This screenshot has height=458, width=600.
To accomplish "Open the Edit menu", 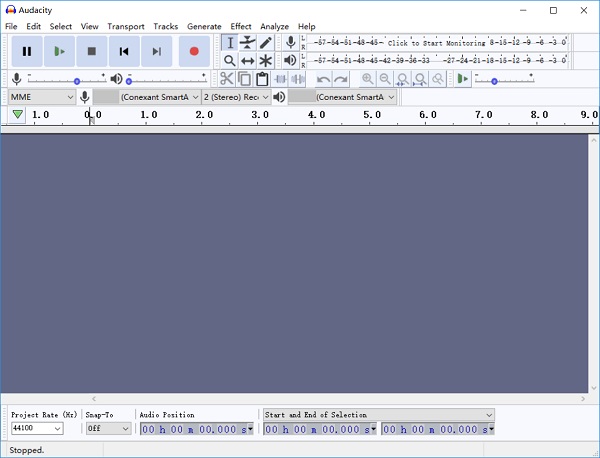I will point(33,26).
